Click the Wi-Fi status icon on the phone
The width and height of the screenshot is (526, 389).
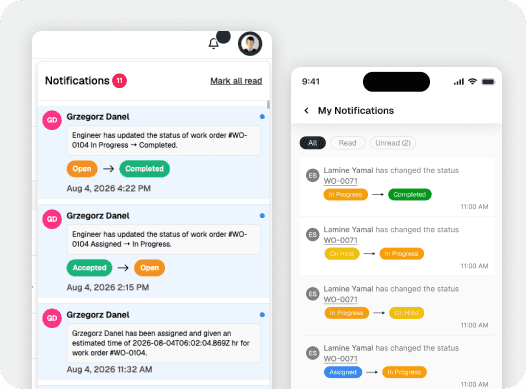coord(472,81)
